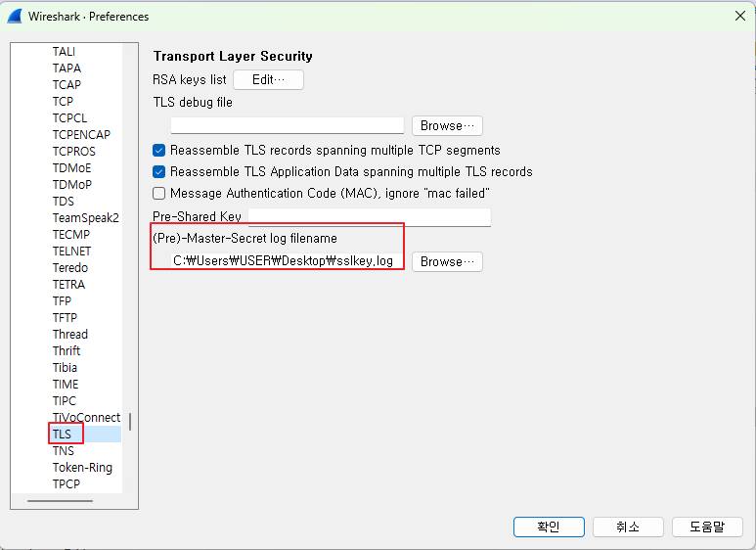
Task: Select TeamSpeak2 in the protocol list
Action: (x=85, y=218)
